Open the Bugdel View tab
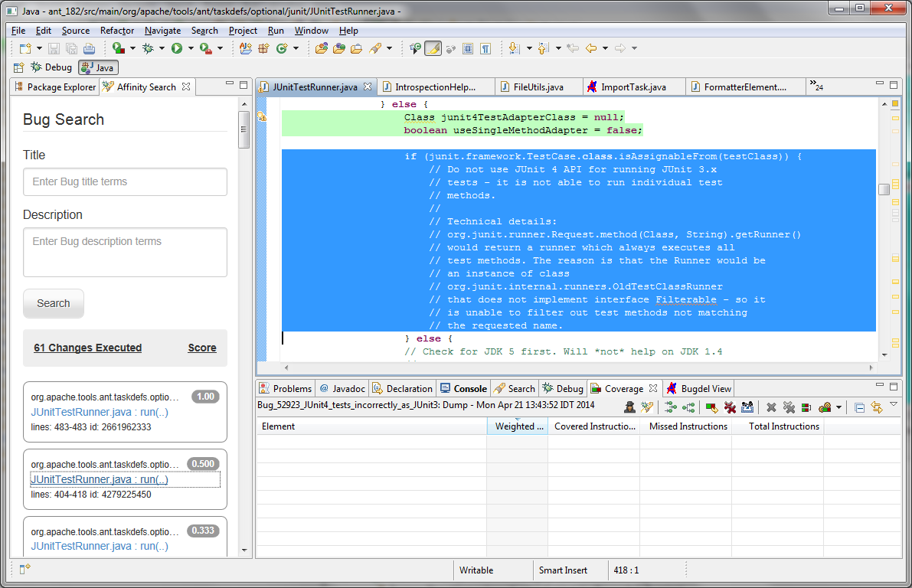This screenshot has width=912, height=588. [699, 388]
